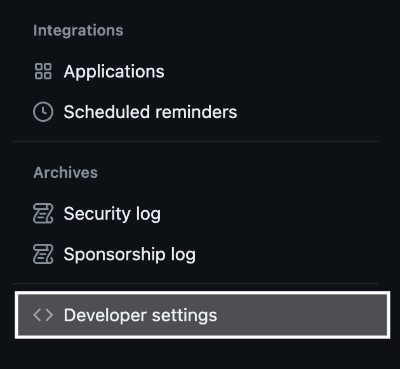
Task: Click the word "Applications" in sidebar
Action: [114, 72]
